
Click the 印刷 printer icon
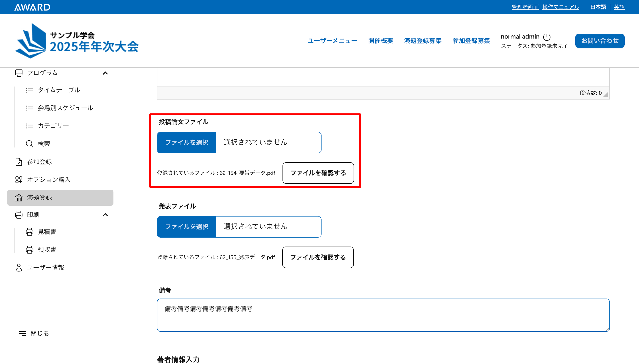[x=19, y=215]
